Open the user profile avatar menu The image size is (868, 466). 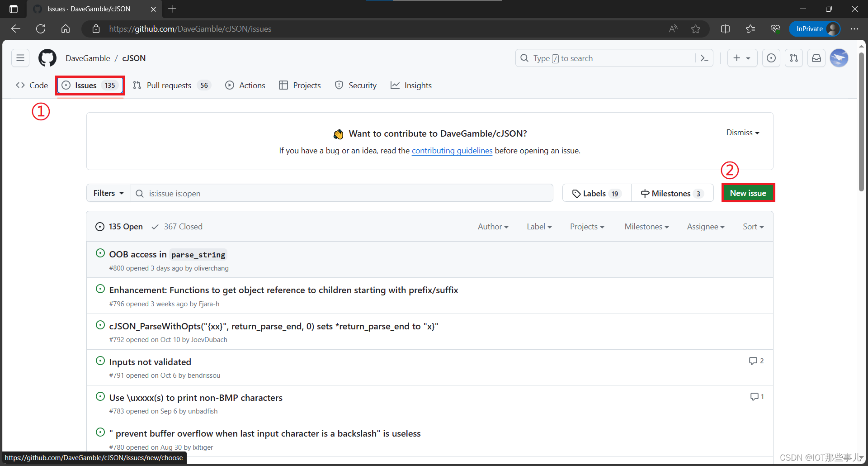(x=839, y=58)
